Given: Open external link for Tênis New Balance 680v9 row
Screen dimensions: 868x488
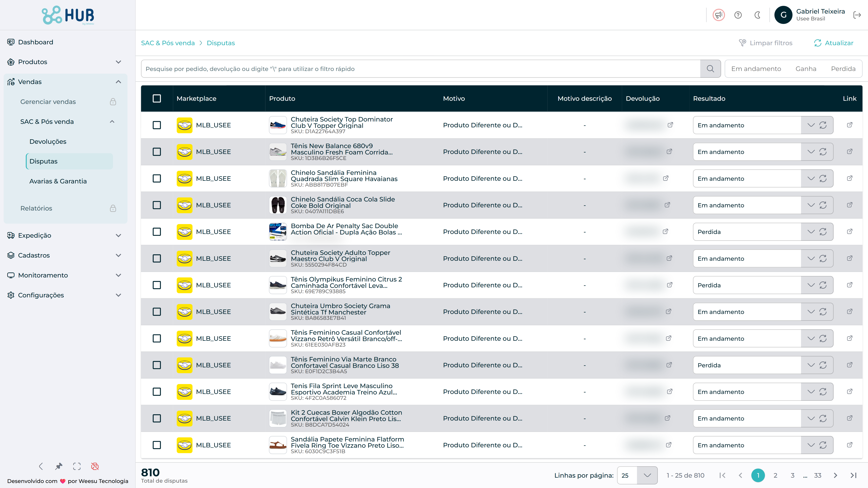Looking at the screenshot, I should (849, 152).
